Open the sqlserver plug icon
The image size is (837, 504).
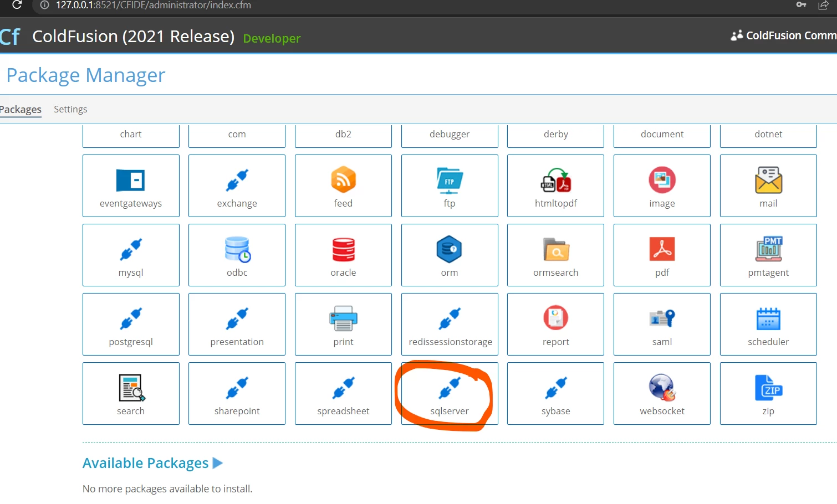tap(450, 388)
